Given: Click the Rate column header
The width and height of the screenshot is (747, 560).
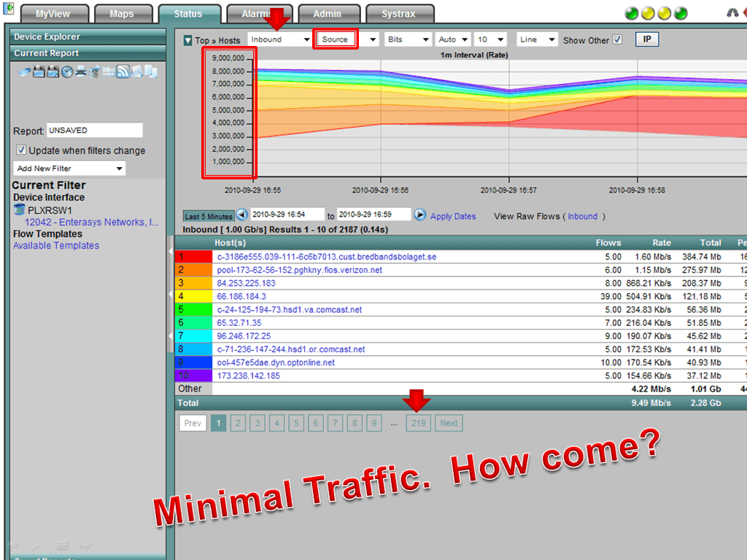Looking at the screenshot, I should [x=661, y=243].
